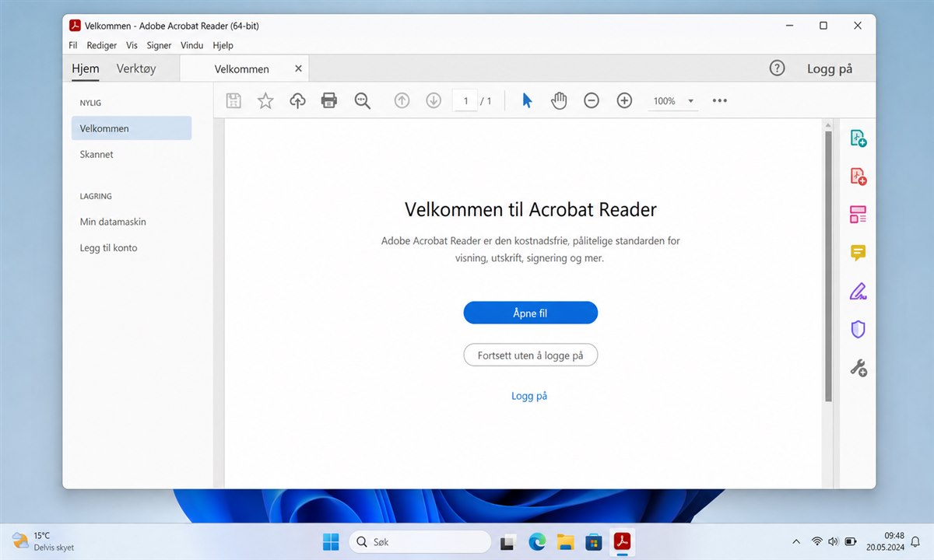Open Create PDF tool in right pane

(x=859, y=177)
